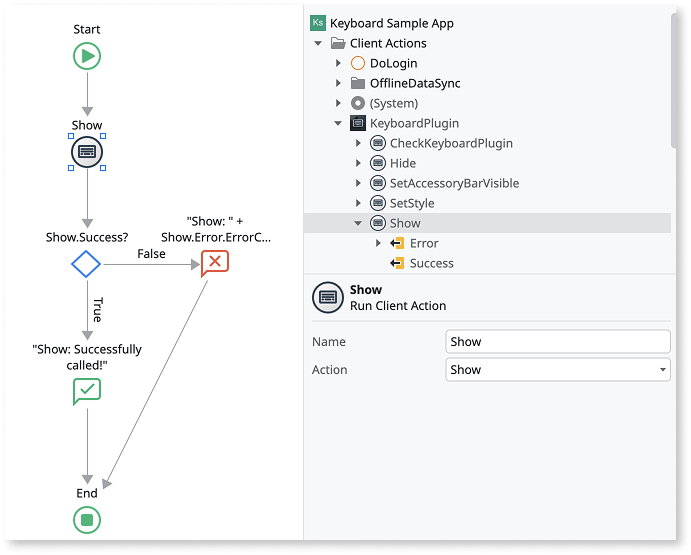The height and width of the screenshot is (555, 691).
Task: Select Error under Show action
Action: [424, 243]
